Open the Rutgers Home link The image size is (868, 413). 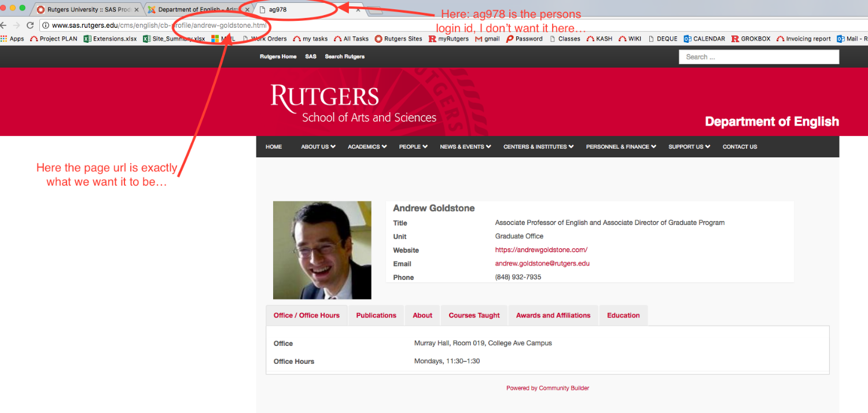pos(278,57)
